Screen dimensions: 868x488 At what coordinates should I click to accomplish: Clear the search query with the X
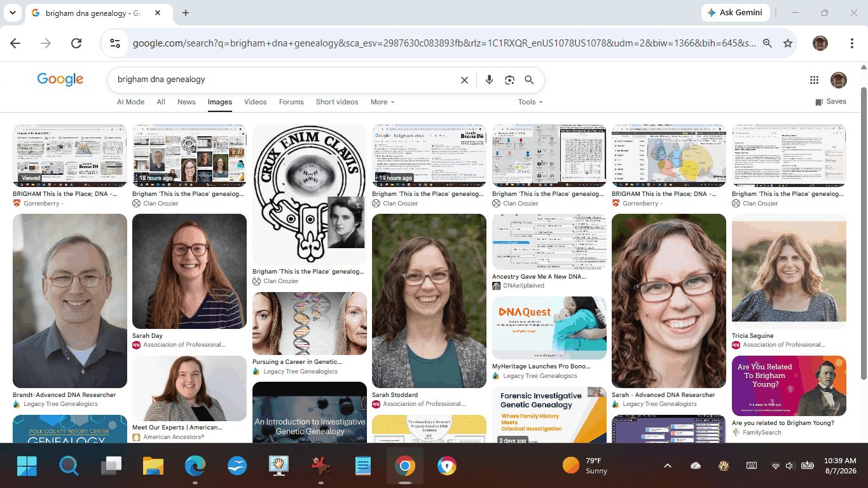click(x=464, y=80)
